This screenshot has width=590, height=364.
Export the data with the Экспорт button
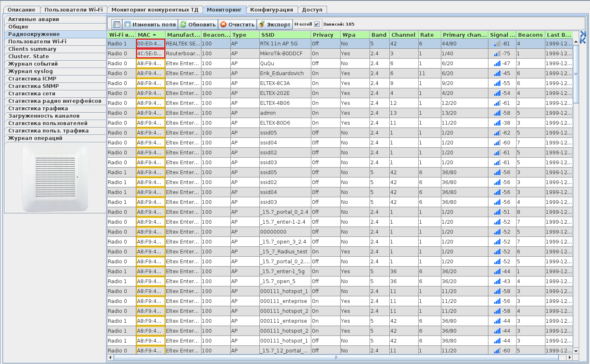[275, 25]
